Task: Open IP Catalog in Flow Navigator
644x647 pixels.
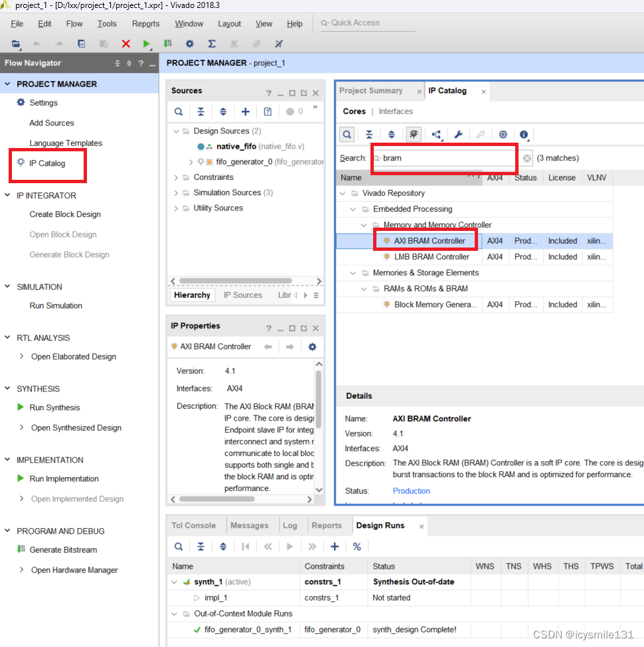Action: click(x=47, y=163)
